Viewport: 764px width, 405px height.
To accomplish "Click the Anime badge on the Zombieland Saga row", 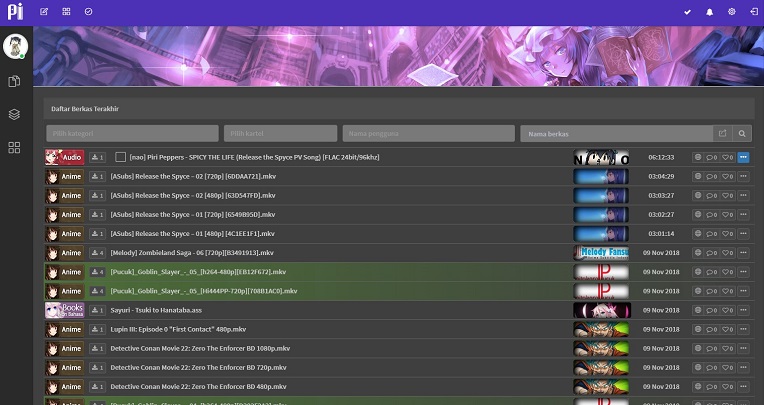I will (x=65, y=253).
